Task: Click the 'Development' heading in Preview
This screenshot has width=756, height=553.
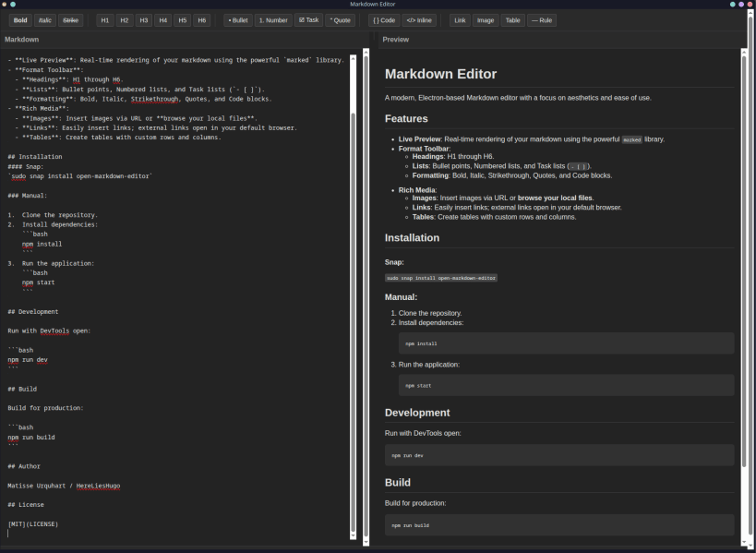Action: (417, 413)
